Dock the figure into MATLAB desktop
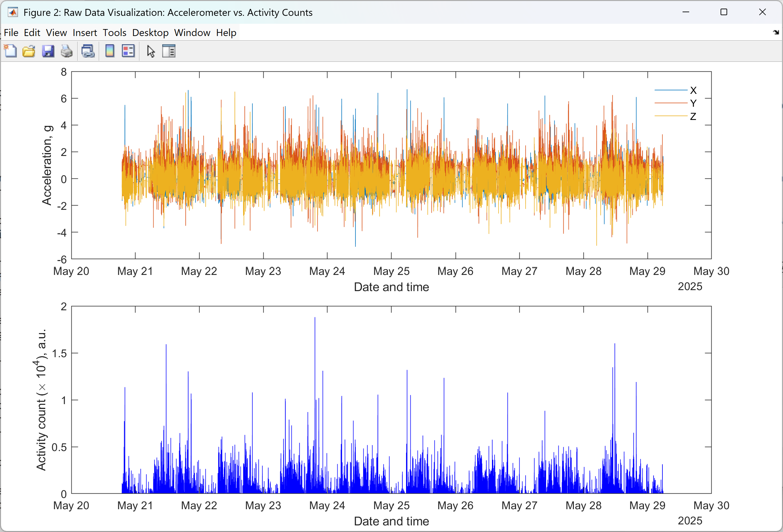The width and height of the screenshot is (783, 532). [x=776, y=32]
